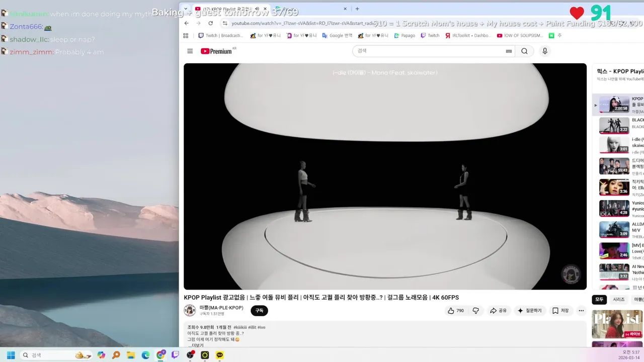Save the video with 저장 button
Screen dimensions: 644x362
click(560, 311)
